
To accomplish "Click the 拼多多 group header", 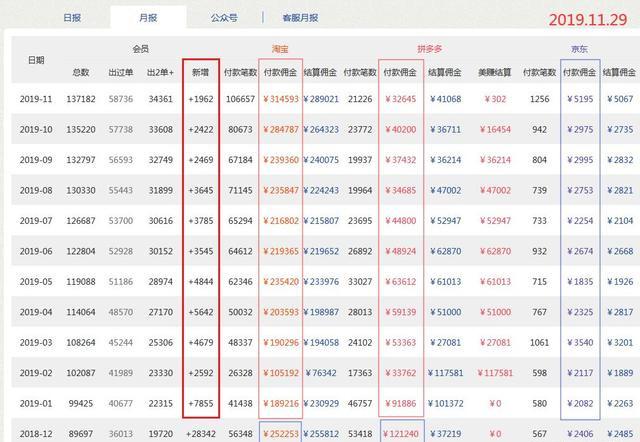I will click(429, 49).
